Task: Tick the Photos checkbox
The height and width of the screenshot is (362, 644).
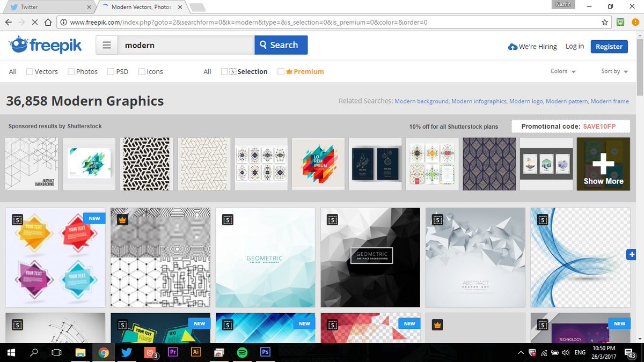Action: tap(71, 71)
